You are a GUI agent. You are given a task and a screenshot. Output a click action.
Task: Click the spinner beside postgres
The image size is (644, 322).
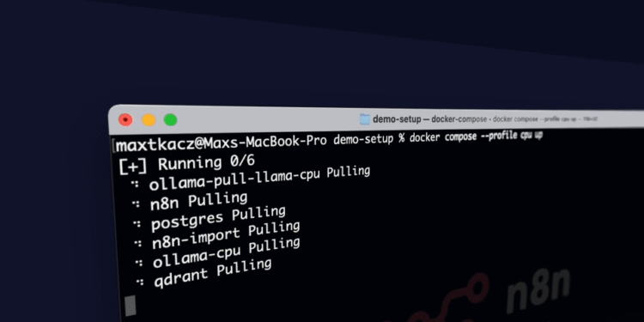click(137, 224)
